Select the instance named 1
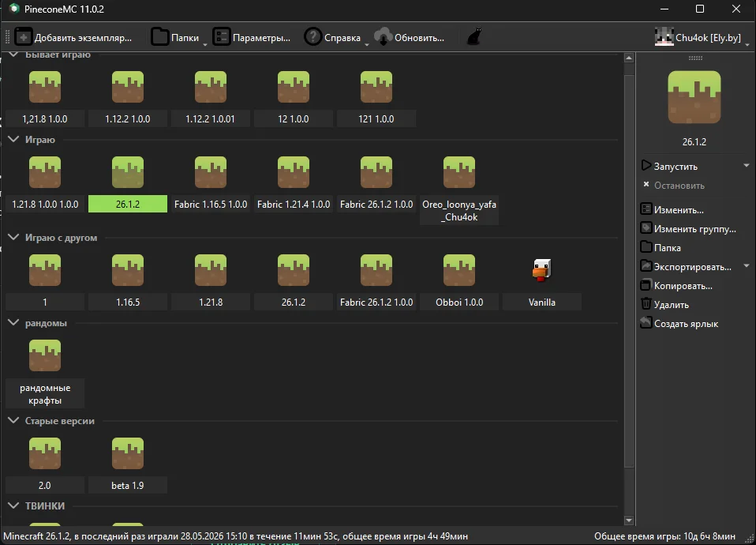The height and width of the screenshot is (545, 756). (45, 281)
